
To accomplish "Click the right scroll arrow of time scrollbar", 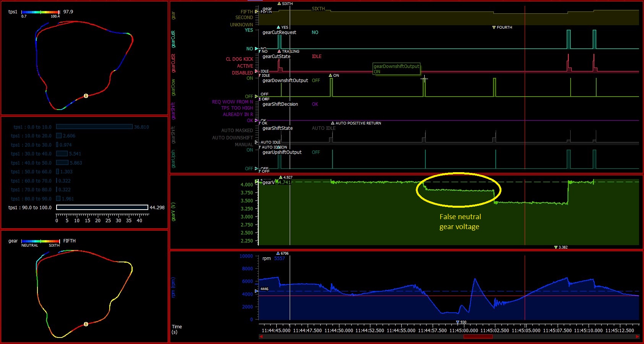I will pyautogui.click(x=637, y=336).
